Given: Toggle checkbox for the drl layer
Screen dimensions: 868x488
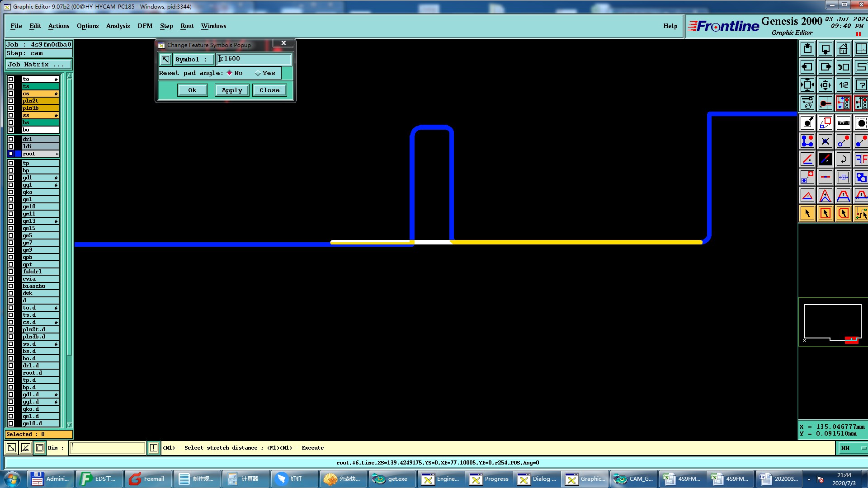Looking at the screenshot, I should tap(11, 139).
